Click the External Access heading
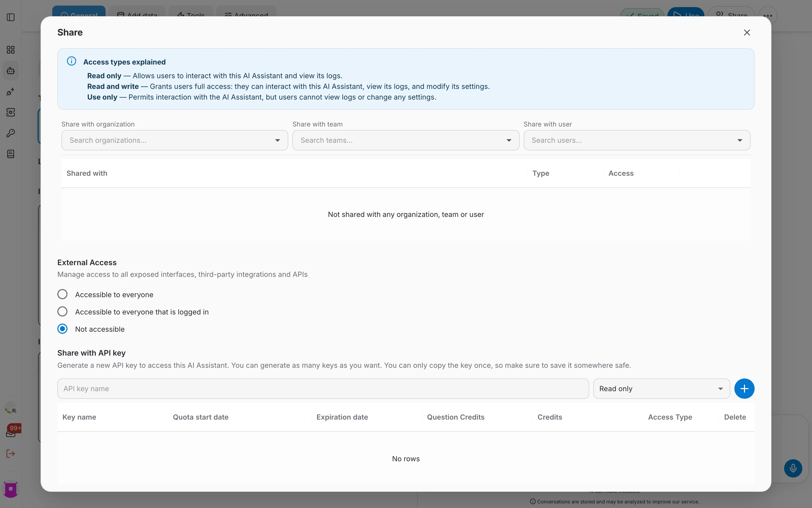812x508 pixels. tap(87, 262)
